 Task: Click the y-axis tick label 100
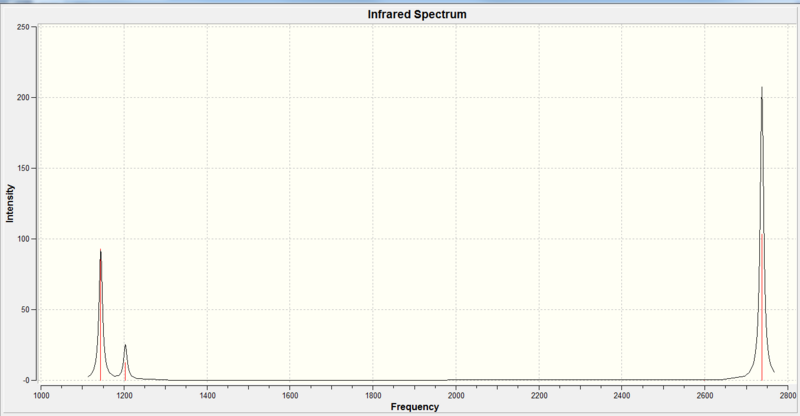(23, 239)
